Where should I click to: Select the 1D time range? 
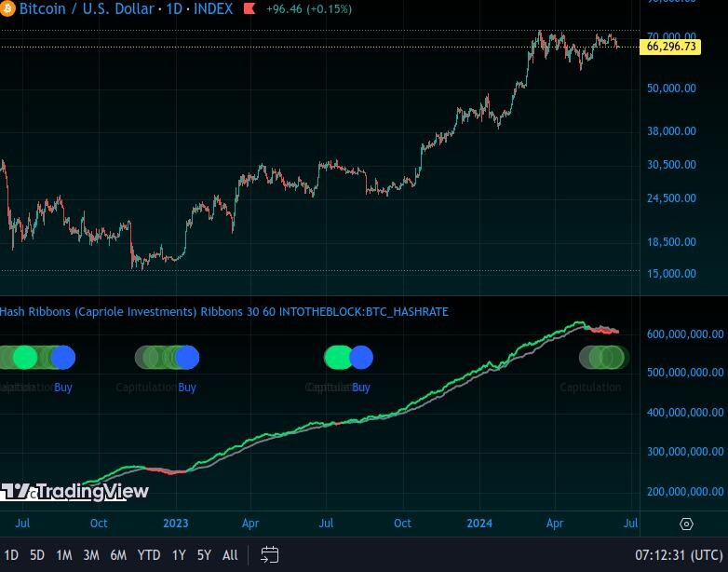point(11,555)
